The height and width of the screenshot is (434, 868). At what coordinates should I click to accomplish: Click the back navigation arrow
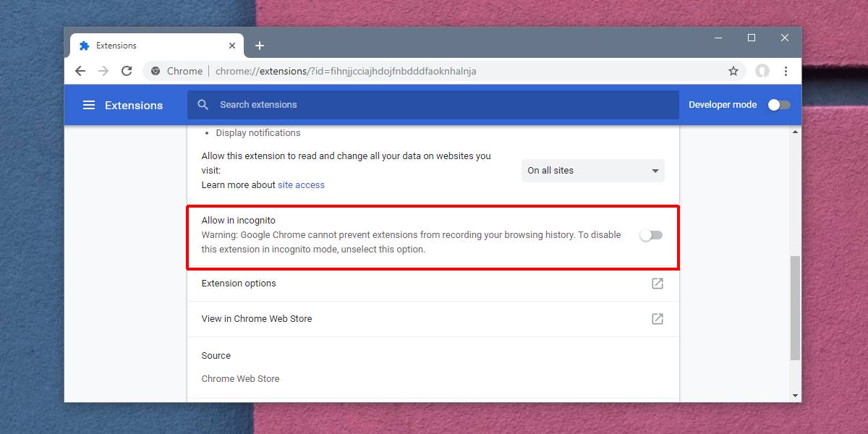pos(80,71)
